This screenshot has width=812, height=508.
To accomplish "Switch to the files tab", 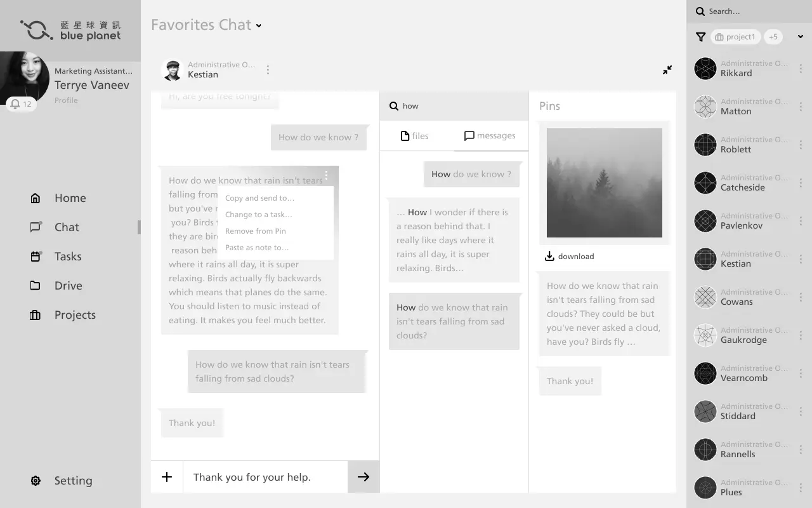I will [415, 136].
